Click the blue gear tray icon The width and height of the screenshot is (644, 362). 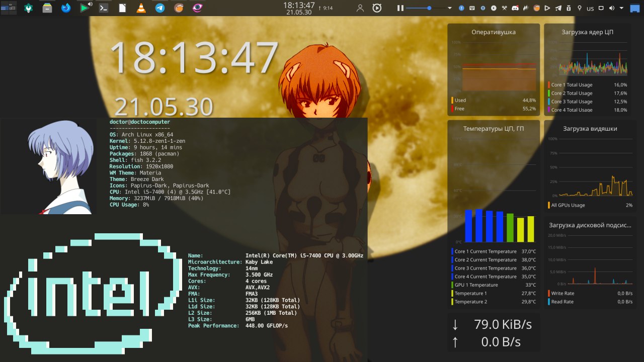483,8
